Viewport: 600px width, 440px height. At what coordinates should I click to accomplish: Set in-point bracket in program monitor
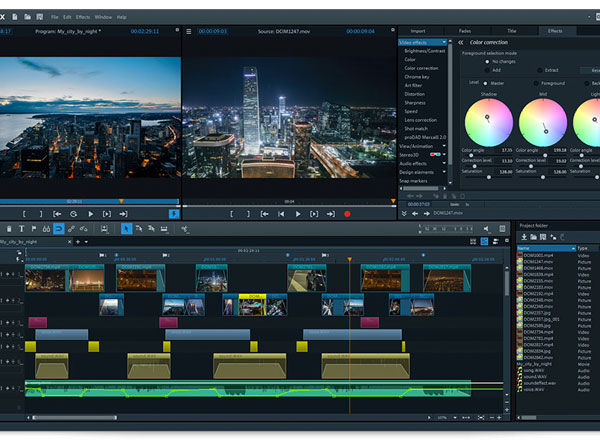point(24,214)
